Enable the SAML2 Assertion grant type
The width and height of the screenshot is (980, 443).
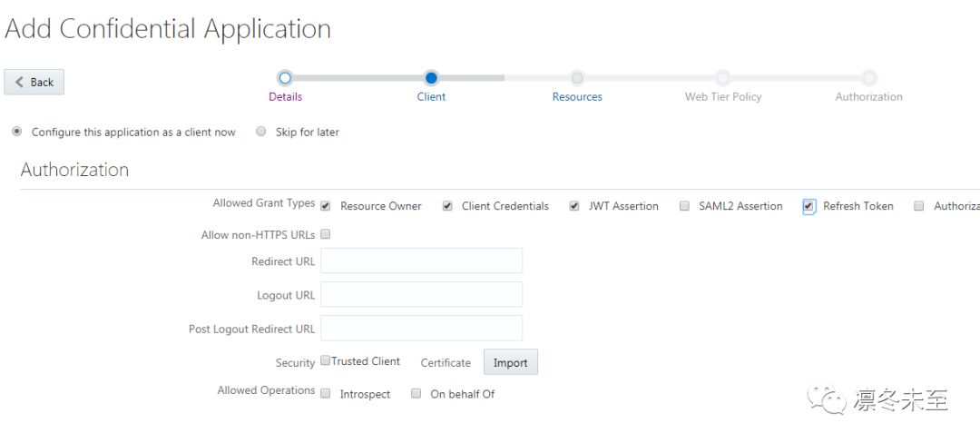(684, 206)
